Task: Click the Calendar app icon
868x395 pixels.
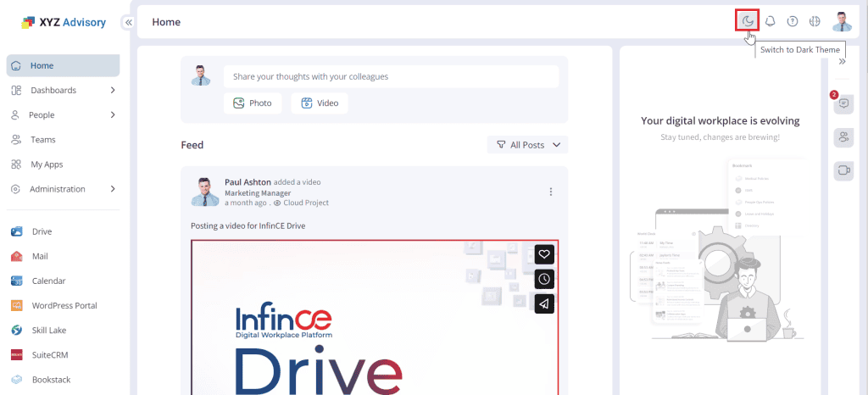Action: tap(17, 281)
